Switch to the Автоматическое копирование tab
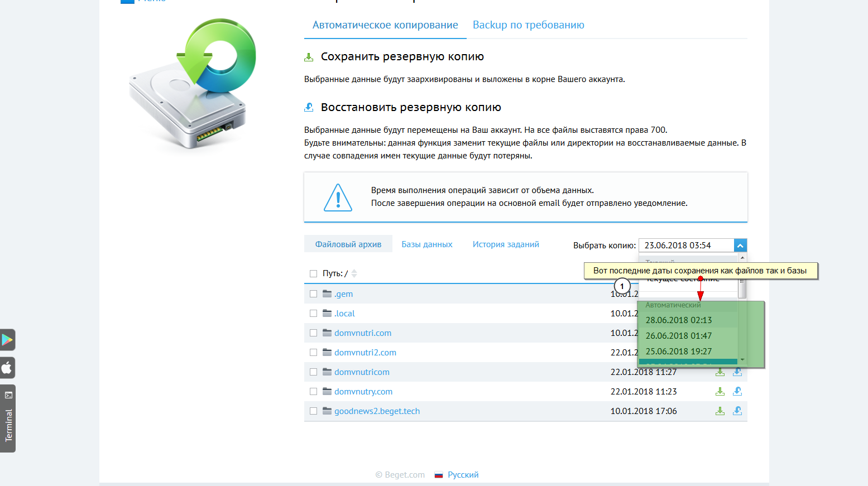This screenshot has height=486, width=868. coord(385,25)
